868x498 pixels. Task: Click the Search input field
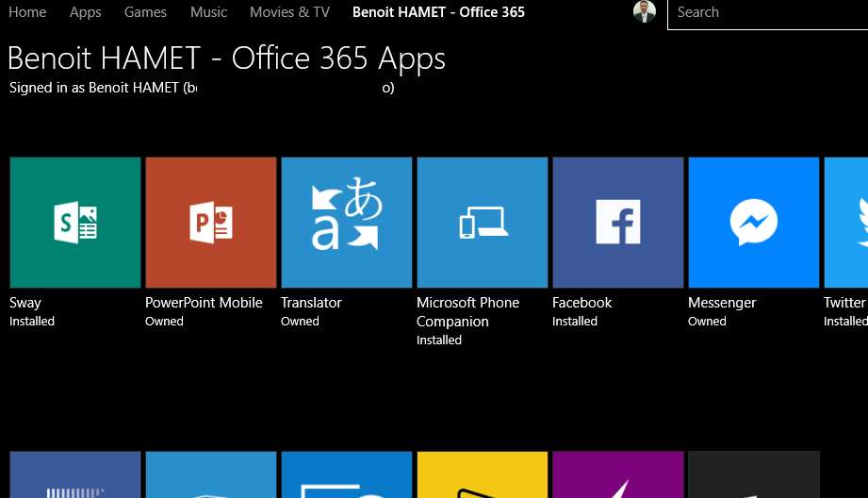768,13
